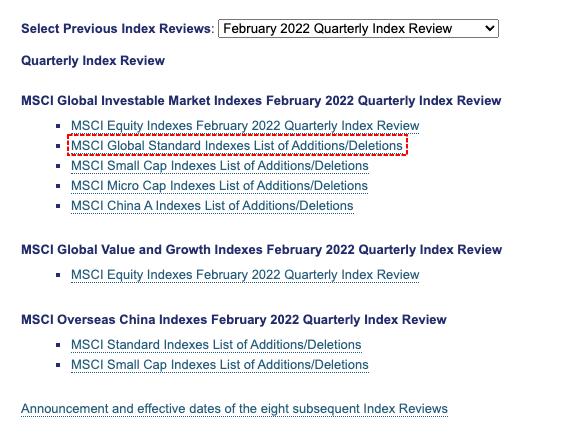Open the Select Previous Index Reviews dropdown
The height and width of the screenshot is (436, 574).
pos(358,29)
